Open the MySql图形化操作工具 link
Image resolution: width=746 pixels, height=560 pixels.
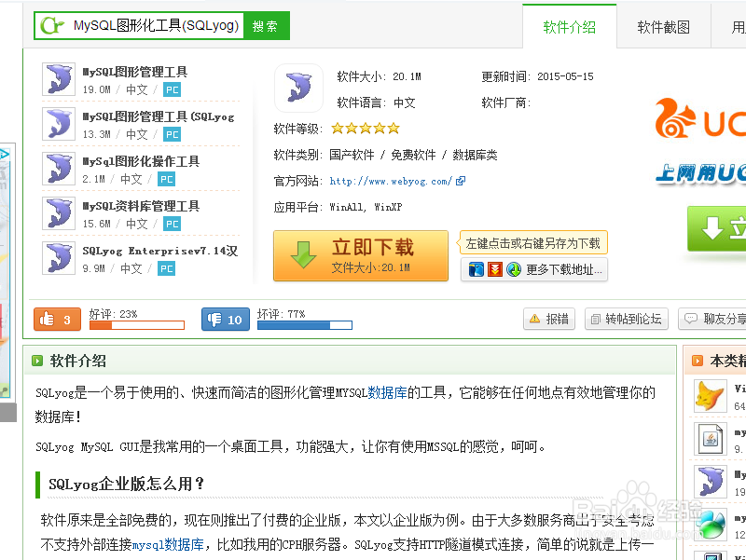pyautogui.click(x=141, y=161)
